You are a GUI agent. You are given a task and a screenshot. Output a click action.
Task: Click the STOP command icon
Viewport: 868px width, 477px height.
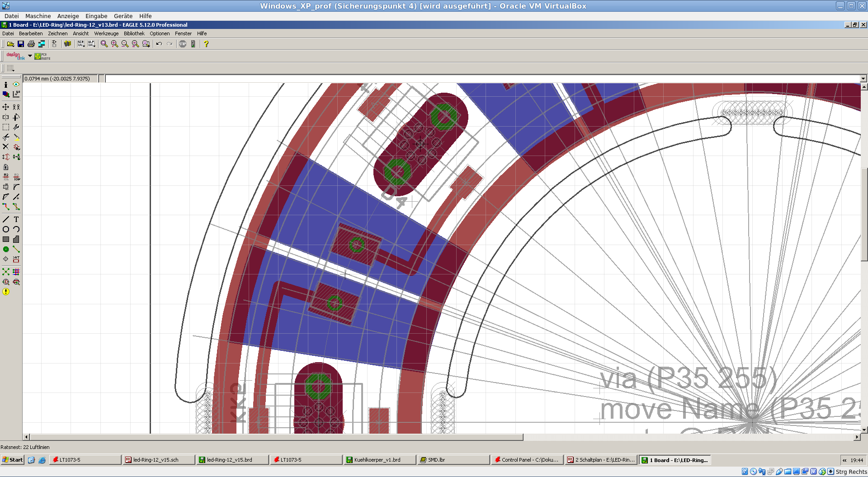pyautogui.click(x=183, y=44)
